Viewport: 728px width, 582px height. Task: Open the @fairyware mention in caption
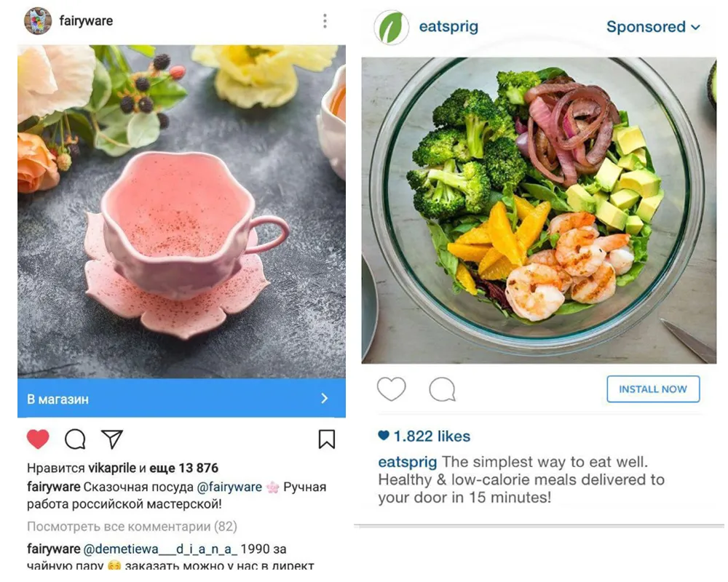(230, 487)
